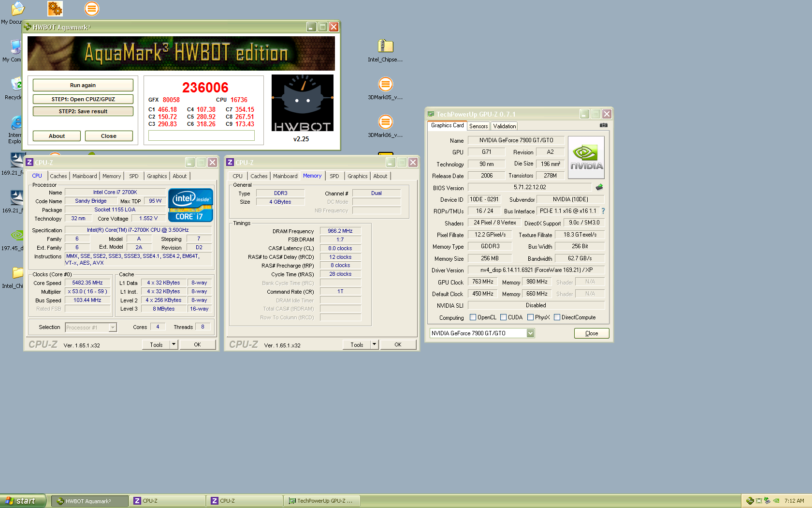Image resolution: width=812 pixels, height=508 pixels.
Task: Click the NVIDIA logo in GPU-Z
Action: click(x=586, y=158)
